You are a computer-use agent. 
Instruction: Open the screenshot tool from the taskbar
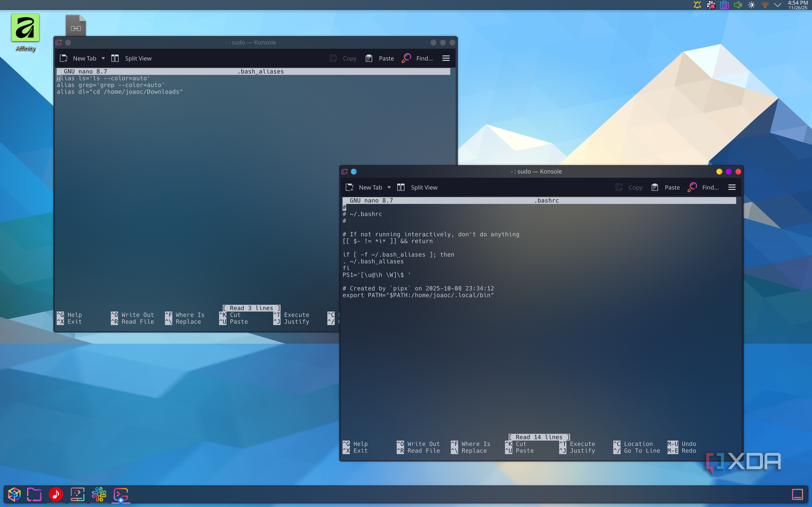pyautogui.click(x=77, y=495)
